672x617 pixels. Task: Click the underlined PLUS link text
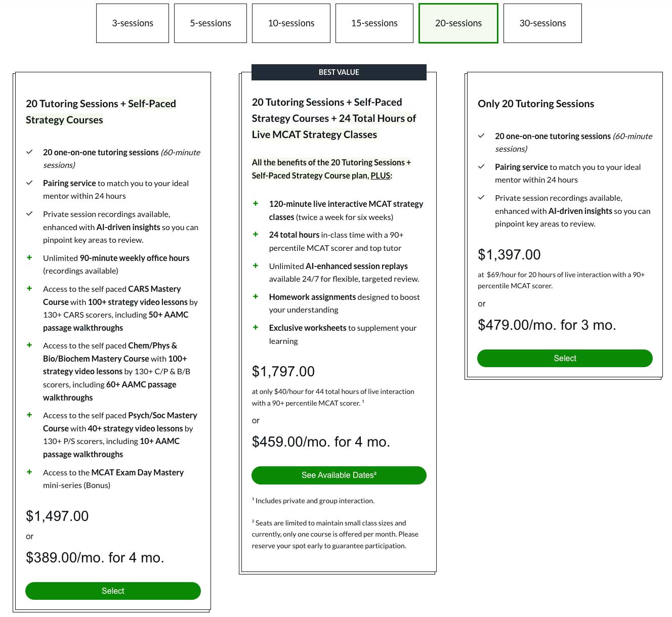point(381,175)
